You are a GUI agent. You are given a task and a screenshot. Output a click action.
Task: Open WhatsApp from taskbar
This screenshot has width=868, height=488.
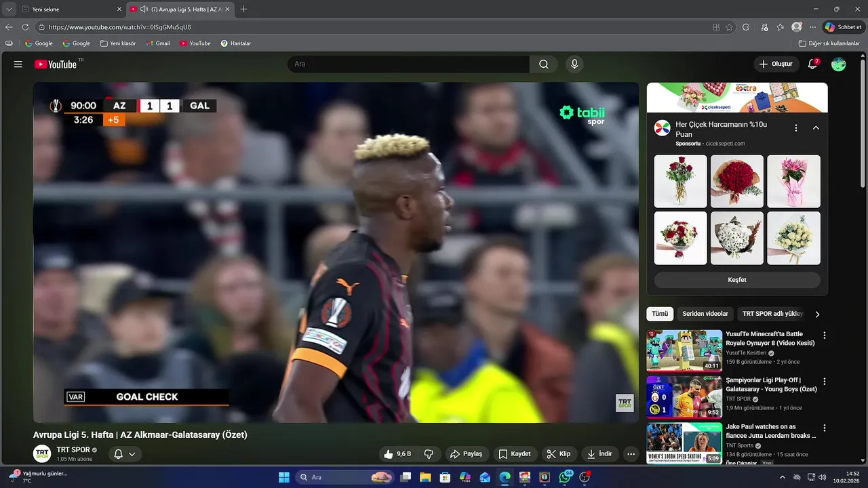click(565, 477)
